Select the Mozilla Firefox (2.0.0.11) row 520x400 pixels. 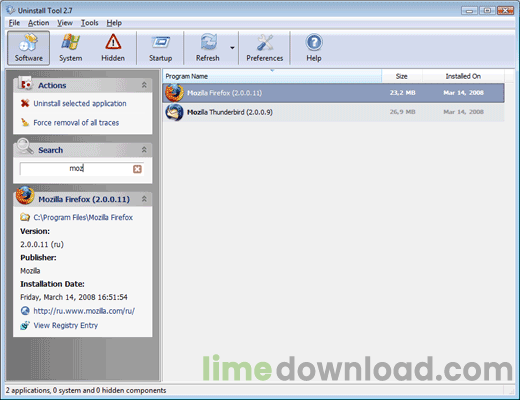click(333, 93)
